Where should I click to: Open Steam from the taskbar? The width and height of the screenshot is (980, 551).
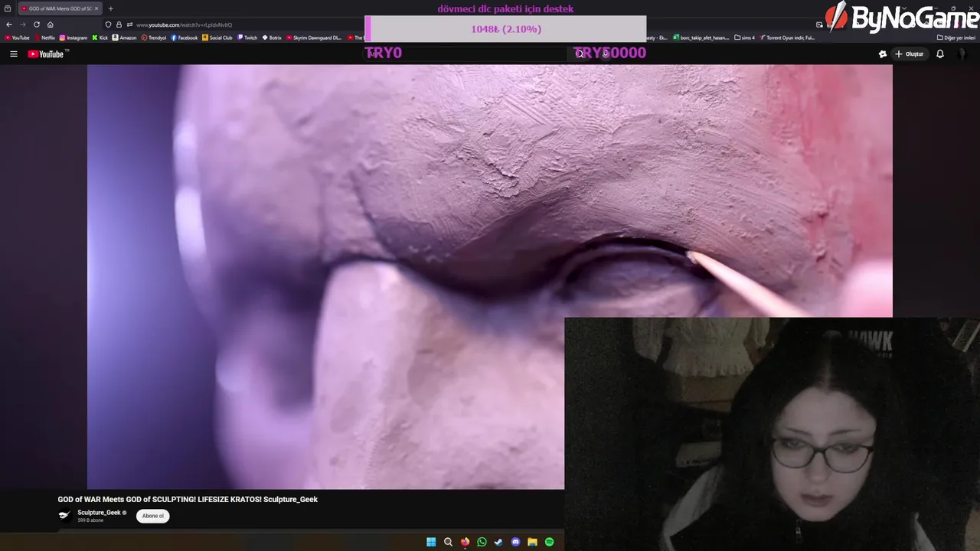498,542
